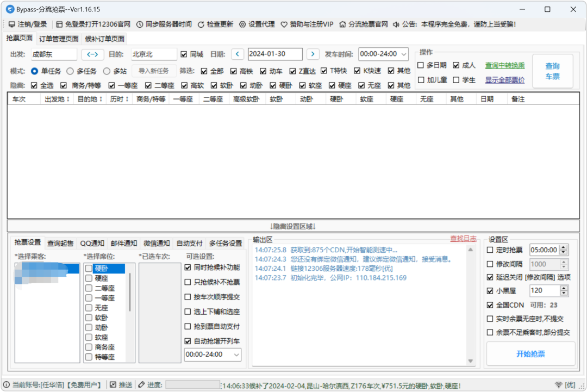Viewport: 587px width, 392px height.
Task: Swap departure and destination stations
Action: pyautogui.click(x=92, y=54)
